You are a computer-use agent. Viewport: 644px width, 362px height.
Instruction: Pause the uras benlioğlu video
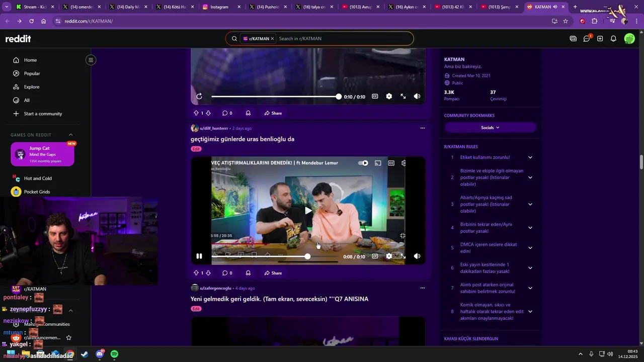click(x=199, y=256)
